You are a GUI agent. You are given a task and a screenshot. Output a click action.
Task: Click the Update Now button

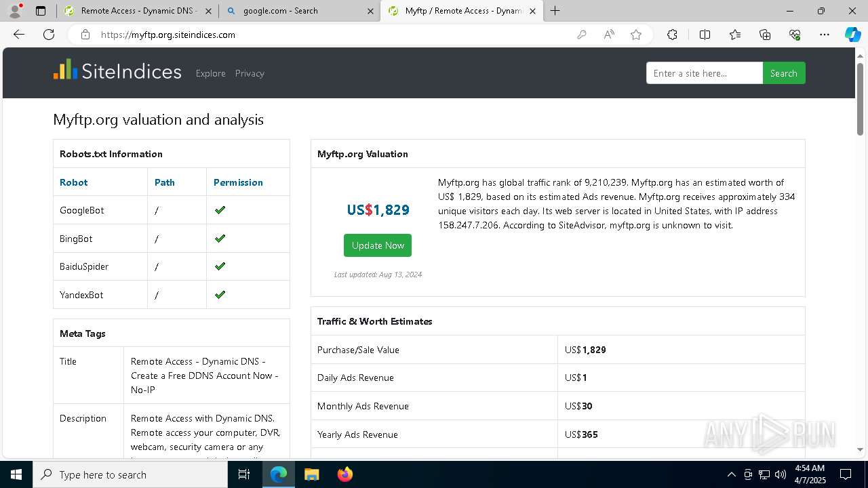(x=378, y=245)
